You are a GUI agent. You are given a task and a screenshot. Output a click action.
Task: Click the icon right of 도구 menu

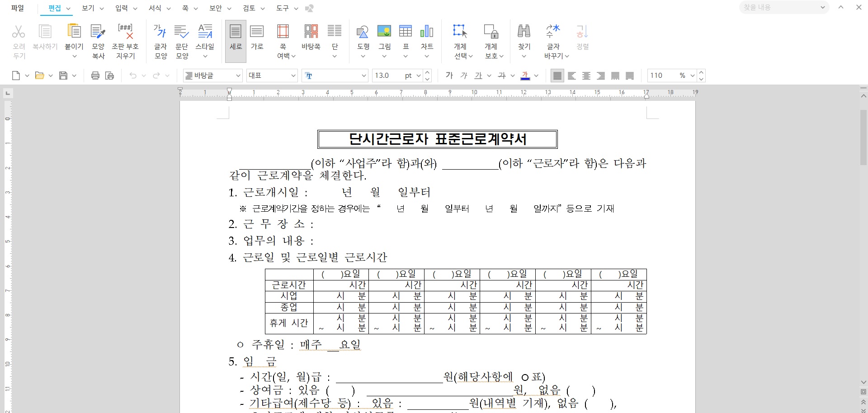tap(309, 8)
